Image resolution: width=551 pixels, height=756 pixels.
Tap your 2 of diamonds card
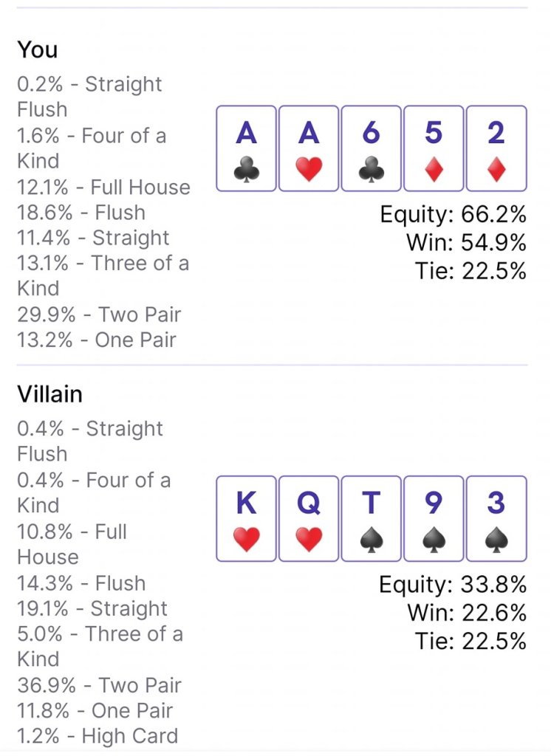tap(496, 148)
